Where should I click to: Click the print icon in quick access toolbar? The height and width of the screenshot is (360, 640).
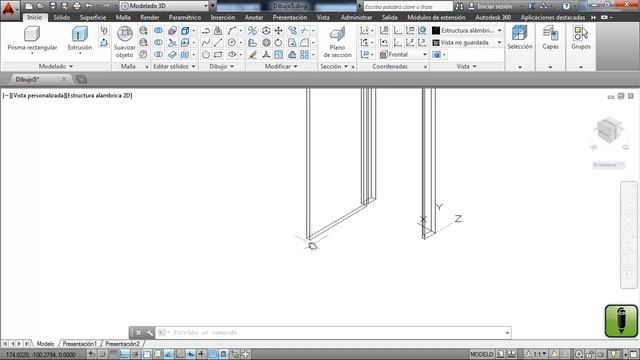77,6
